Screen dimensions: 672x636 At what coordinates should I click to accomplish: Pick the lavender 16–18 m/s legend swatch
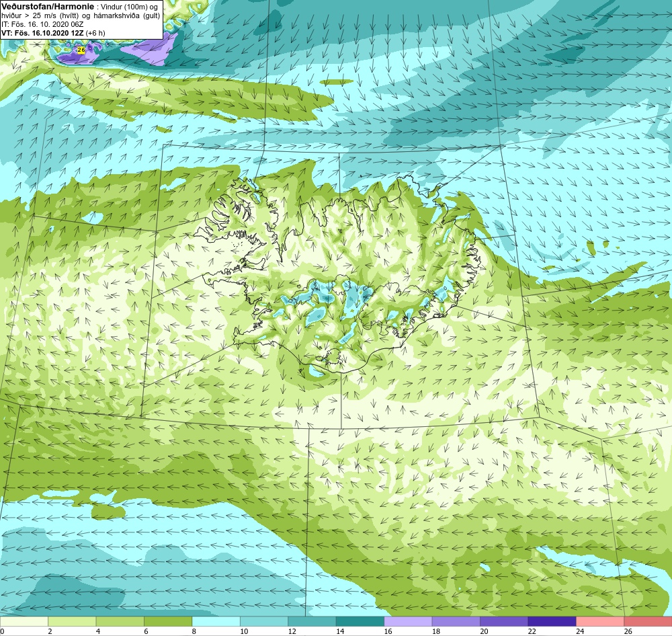pos(408,621)
